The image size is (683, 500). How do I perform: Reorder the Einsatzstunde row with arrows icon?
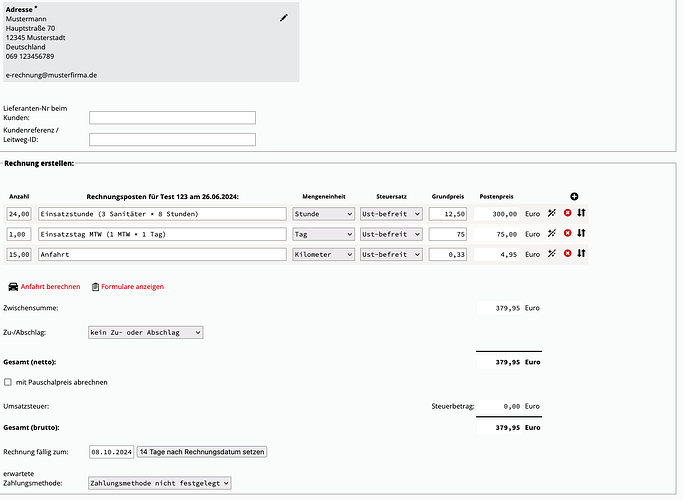[x=582, y=213]
